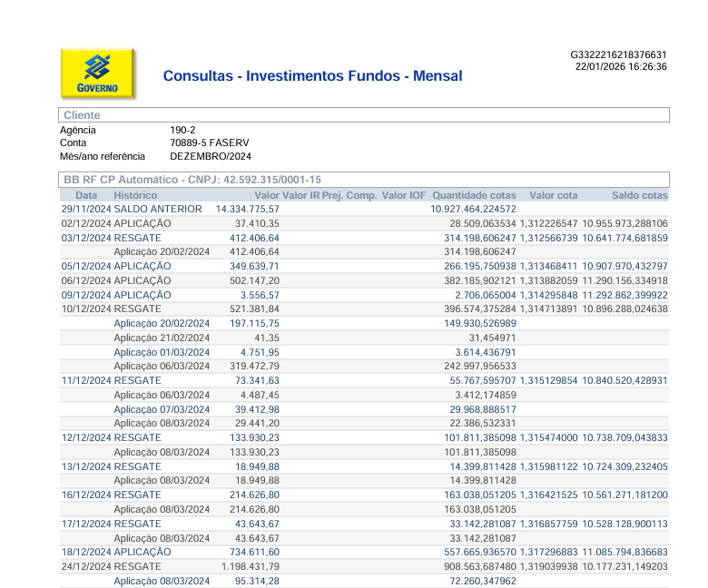Select the value 502.147,20

click(254, 280)
